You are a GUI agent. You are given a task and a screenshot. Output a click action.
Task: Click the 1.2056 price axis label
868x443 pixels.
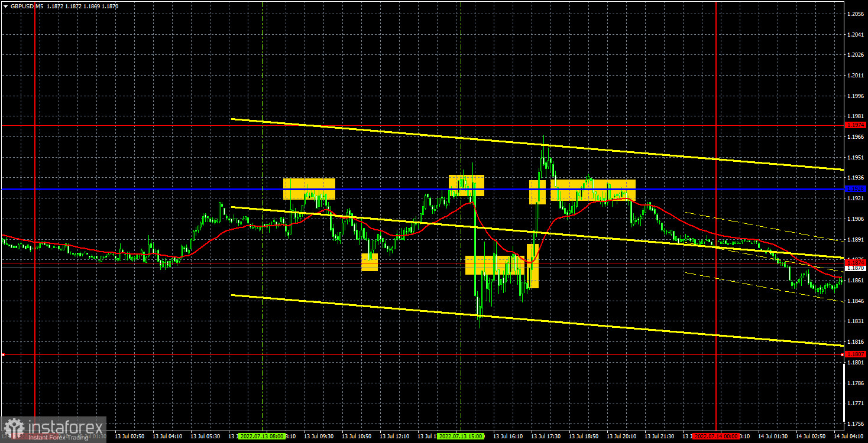coord(856,14)
